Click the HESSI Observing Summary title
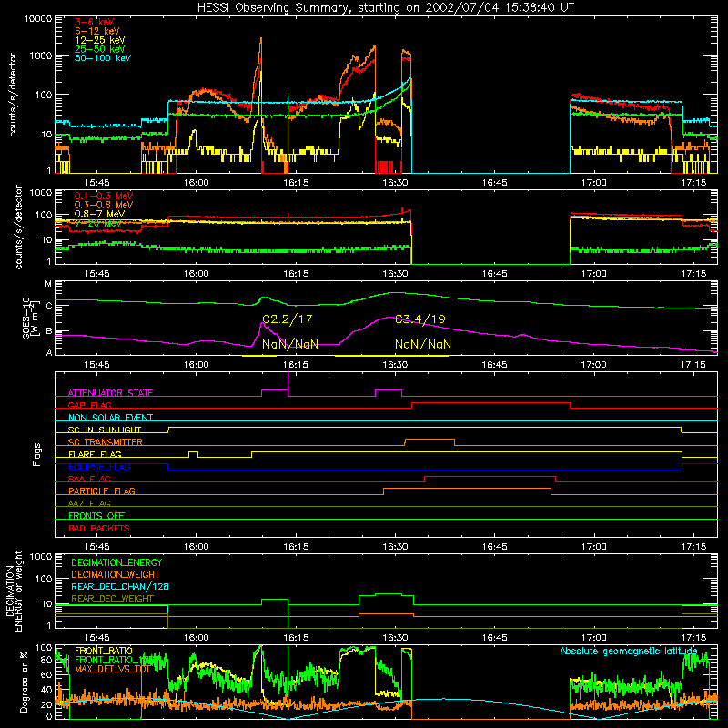728x728 pixels. pyautogui.click(x=385, y=7)
